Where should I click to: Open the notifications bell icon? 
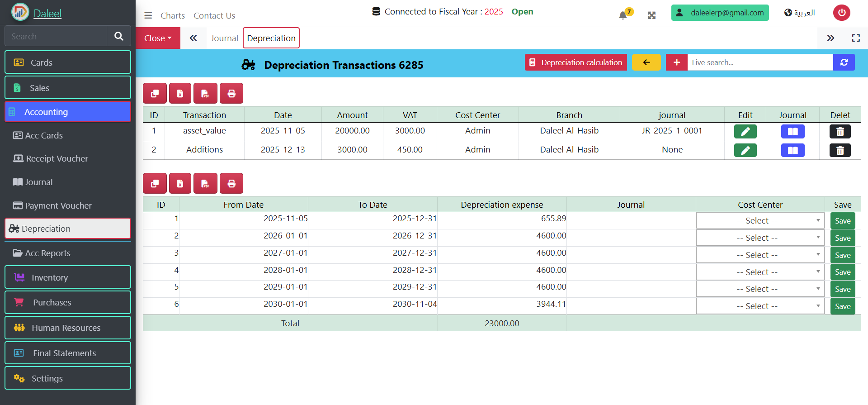[x=623, y=15]
